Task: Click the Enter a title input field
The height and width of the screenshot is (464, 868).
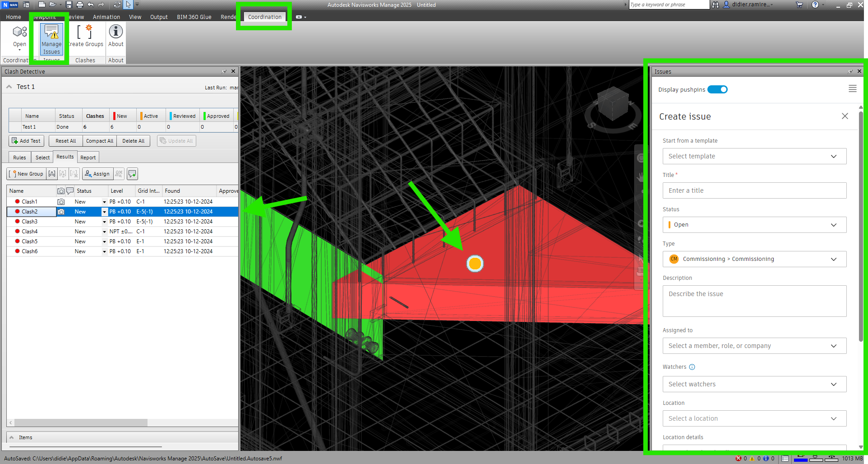Action: tap(754, 190)
